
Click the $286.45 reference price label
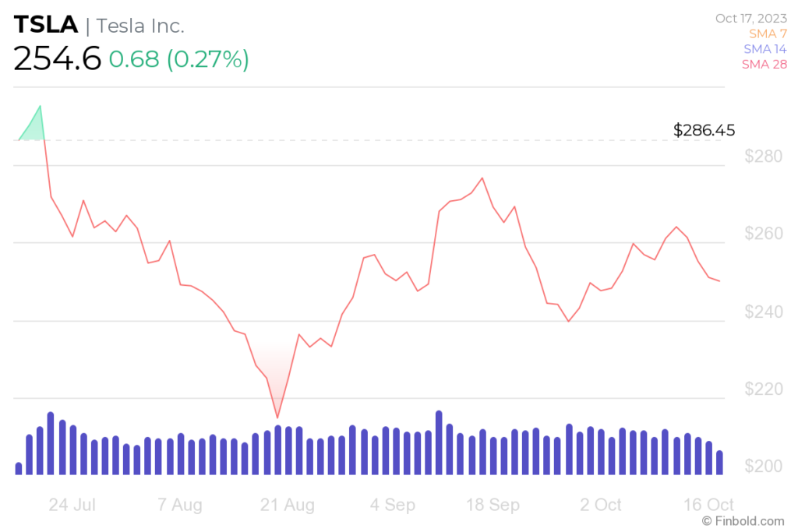704,130
